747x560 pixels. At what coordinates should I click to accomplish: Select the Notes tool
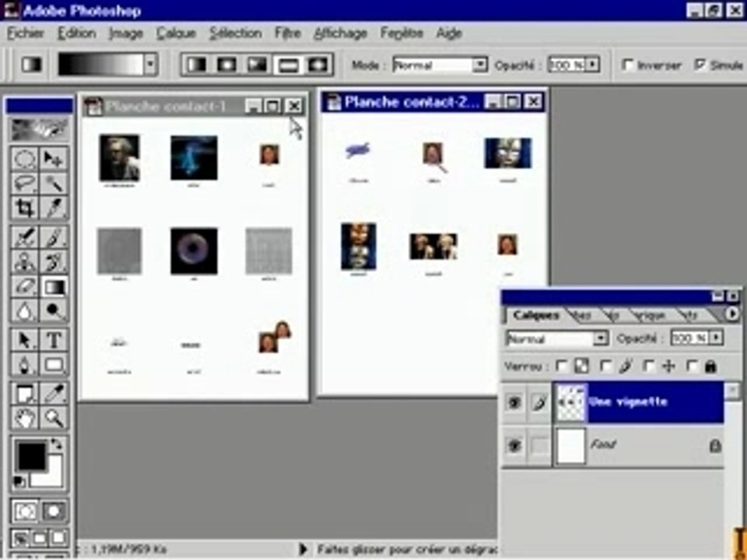tap(24, 394)
